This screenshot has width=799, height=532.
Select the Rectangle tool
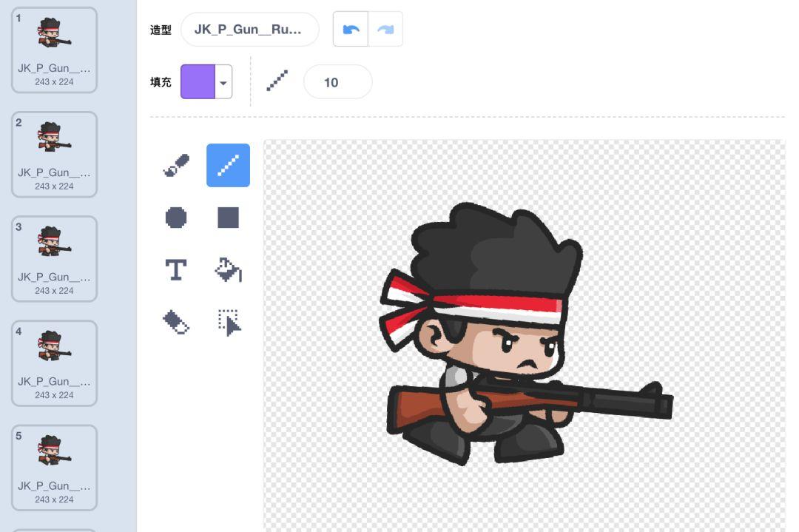pyautogui.click(x=229, y=218)
